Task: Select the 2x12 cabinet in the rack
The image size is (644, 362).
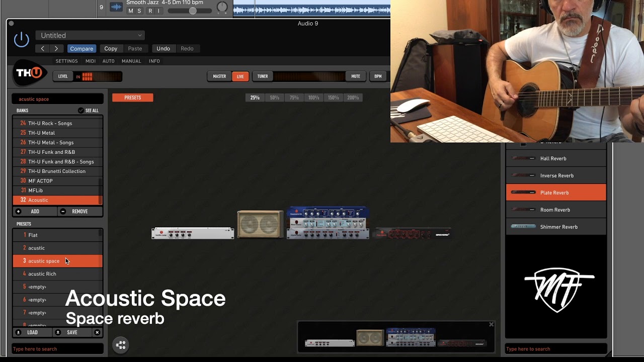Action: (260, 224)
